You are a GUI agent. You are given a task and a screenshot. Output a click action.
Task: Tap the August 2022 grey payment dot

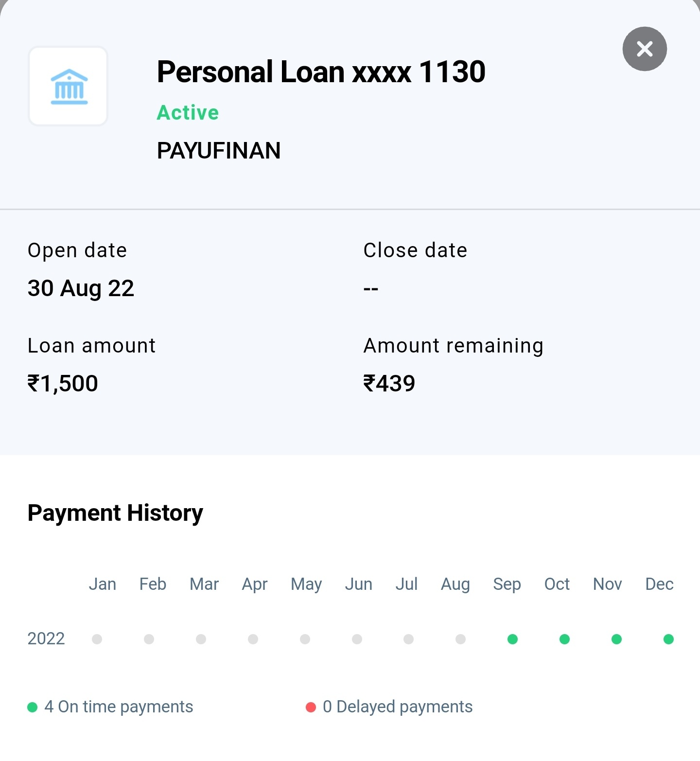coord(460,639)
